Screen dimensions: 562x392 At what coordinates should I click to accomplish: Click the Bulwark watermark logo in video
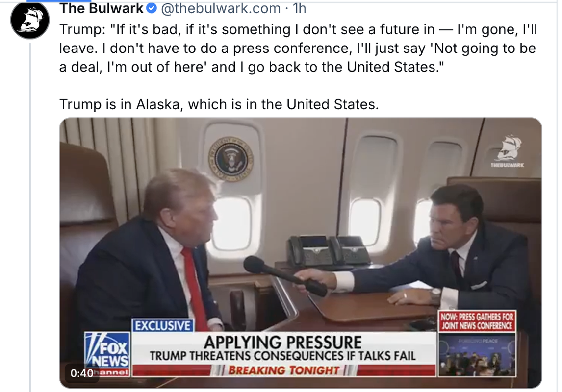click(507, 151)
